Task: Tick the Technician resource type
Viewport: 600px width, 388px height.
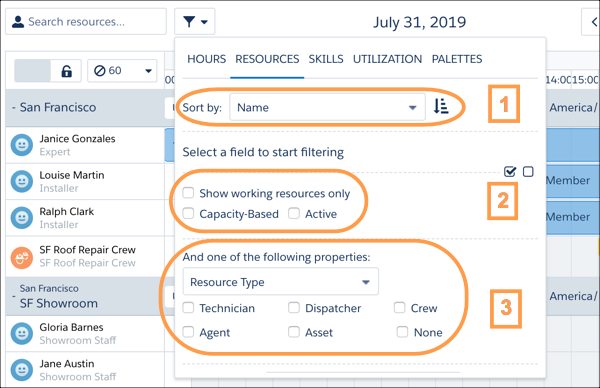Action: 188,307
